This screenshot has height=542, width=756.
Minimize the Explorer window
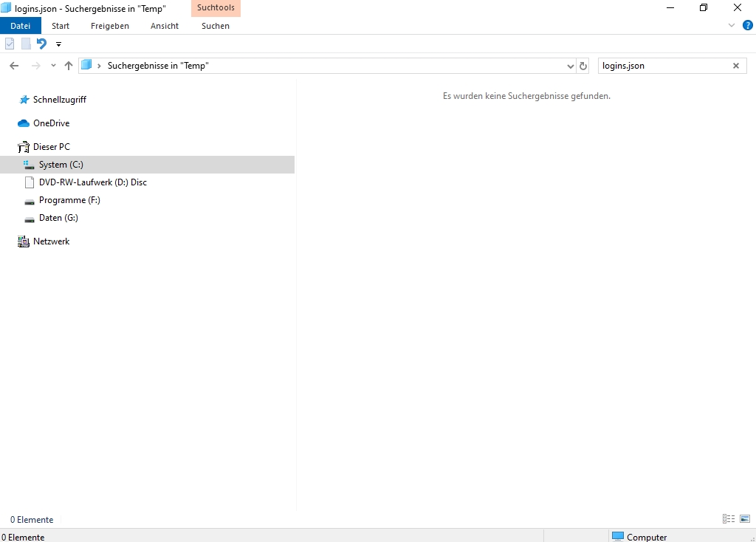pos(670,7)
